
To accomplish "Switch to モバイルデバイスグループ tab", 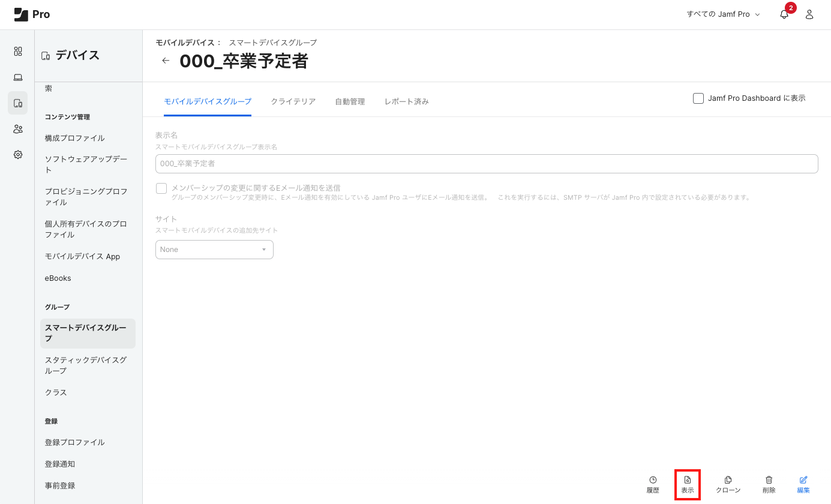I will (208, 101).
